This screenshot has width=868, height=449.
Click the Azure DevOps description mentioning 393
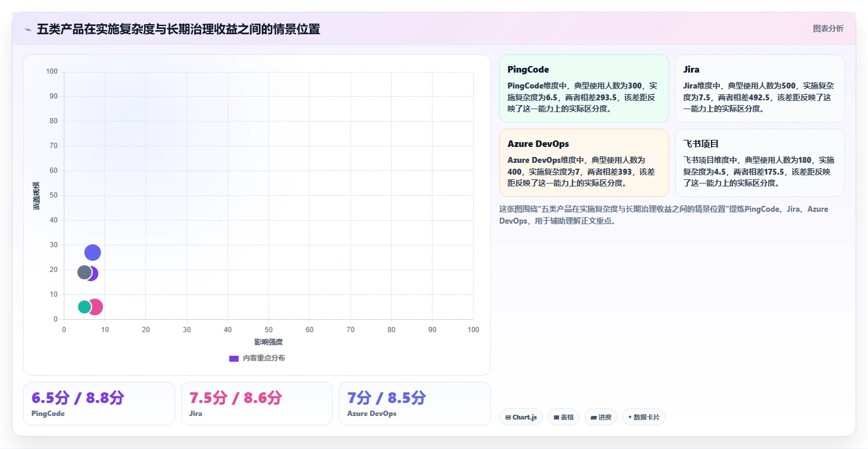point(582,171)
